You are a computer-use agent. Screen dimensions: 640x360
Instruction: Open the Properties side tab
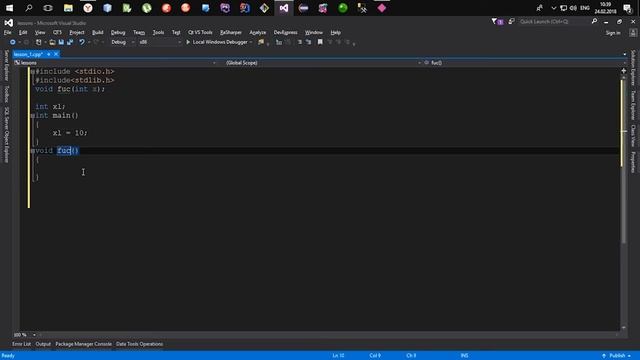click(x=633, y=162)
